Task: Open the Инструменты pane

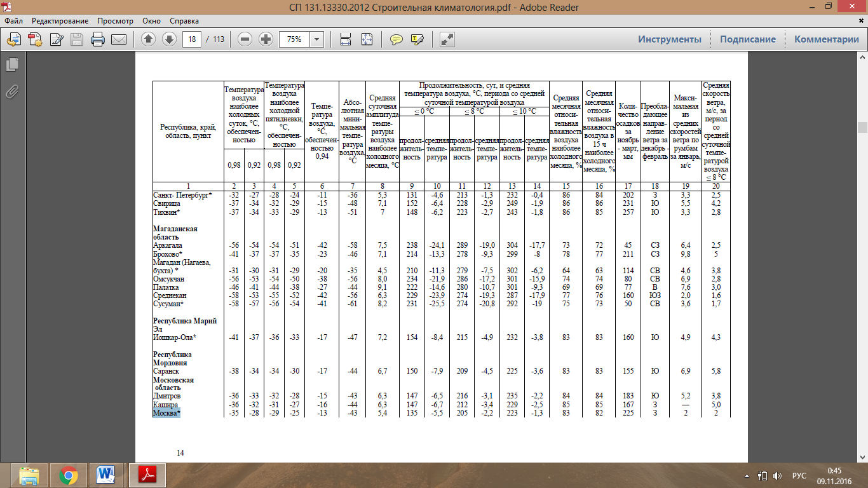Action: pyautogui.click(x=670, y=39)
